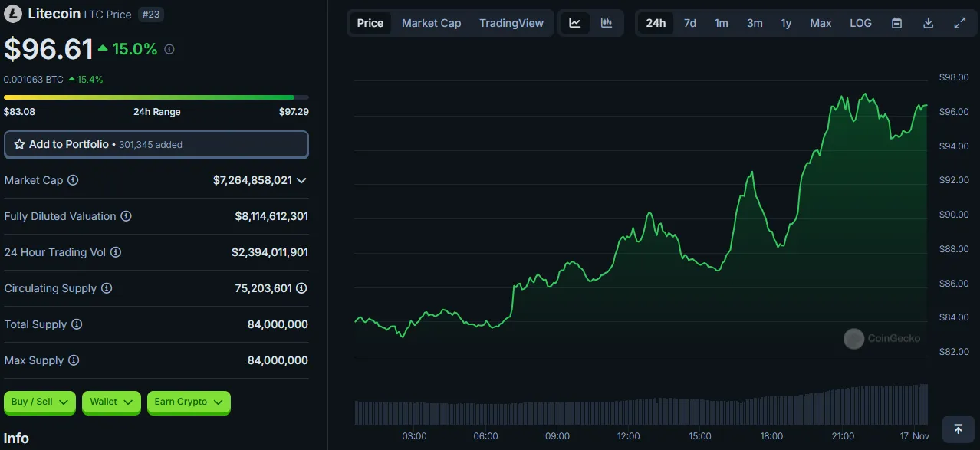Click the $96.61 price text
Screen dimensions: 980x450
pyautogui.click(x=48, y=49)
